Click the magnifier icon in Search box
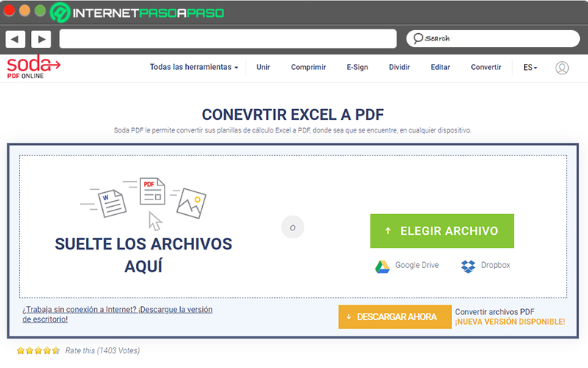 coord(417,38)
